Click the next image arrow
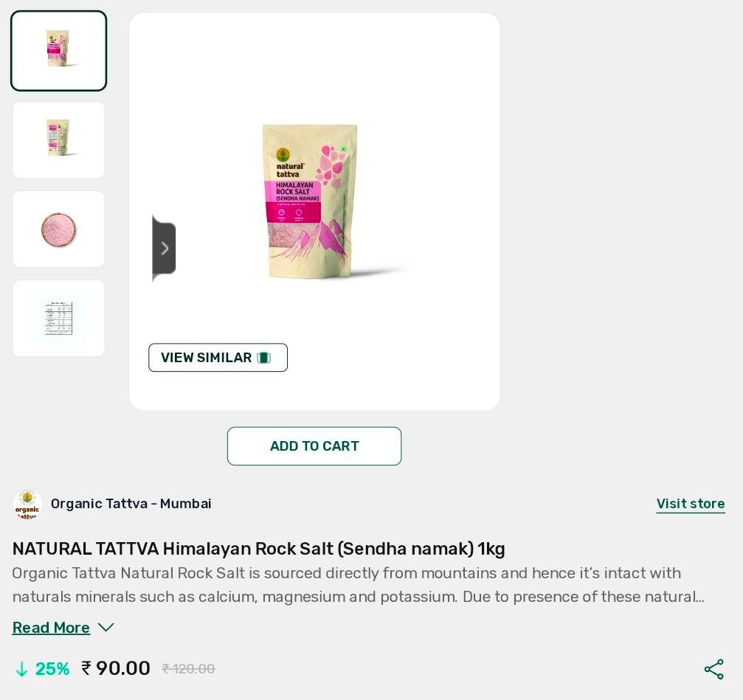Image resolution: width=743 pixels, height=700 pixels. (165, 248)
